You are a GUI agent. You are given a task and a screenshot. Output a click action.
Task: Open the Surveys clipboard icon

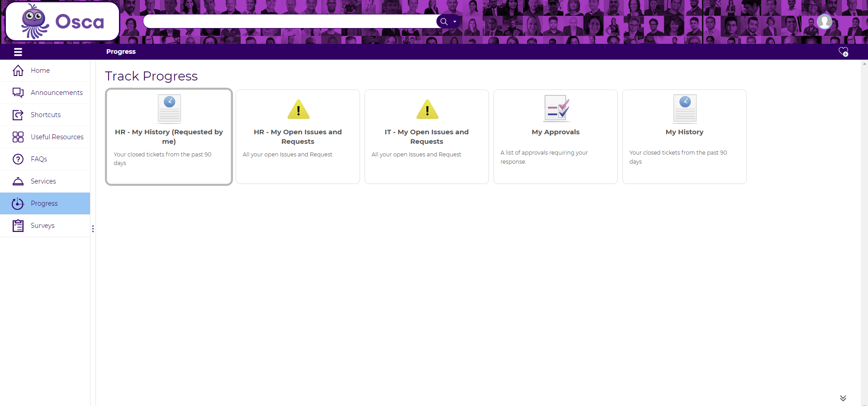pyautogui.click(x=18, y=226)
